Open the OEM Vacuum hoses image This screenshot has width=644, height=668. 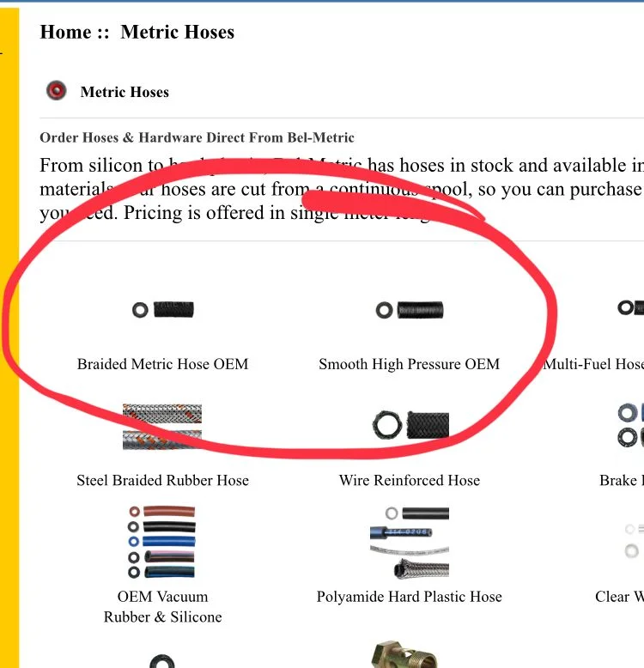coord(162,541)
